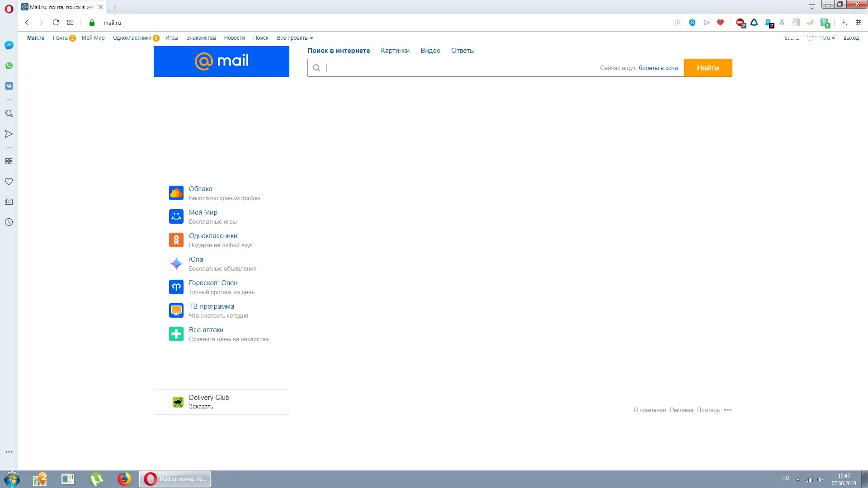Open Windows Start menu orb
The height and width of the screenshot is (488, 868).
(12, 479)
